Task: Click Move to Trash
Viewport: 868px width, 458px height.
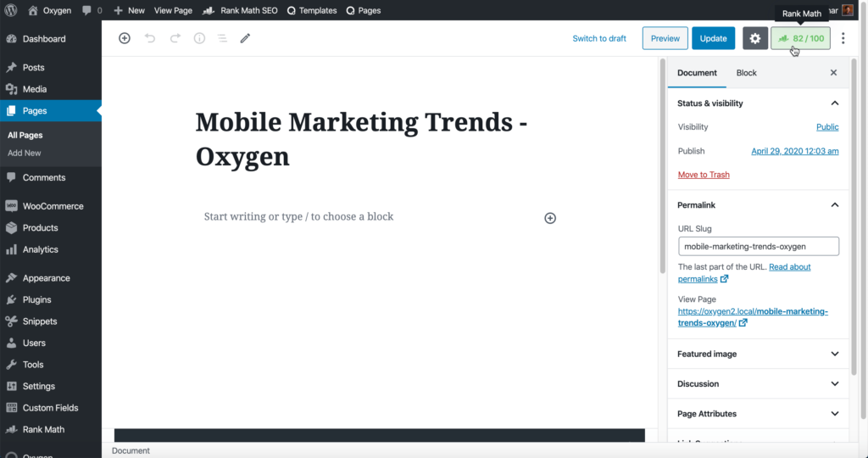Action: pos(704,175)
